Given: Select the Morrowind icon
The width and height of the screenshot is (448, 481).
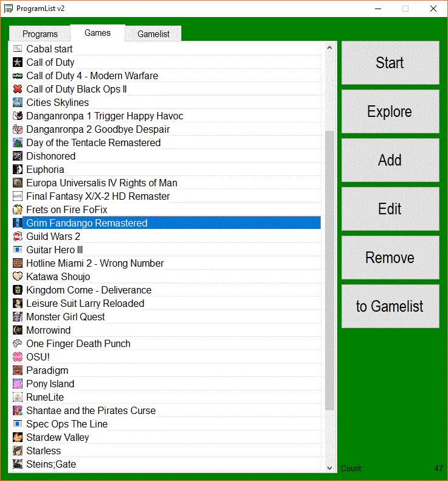Looking at the screenshot, I should click(18, 330).
